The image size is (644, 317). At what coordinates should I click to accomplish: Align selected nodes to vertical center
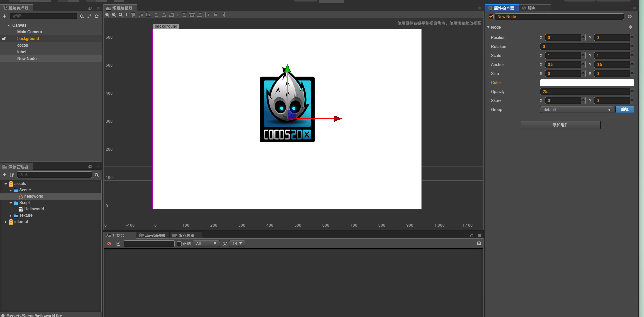point(141,15)
